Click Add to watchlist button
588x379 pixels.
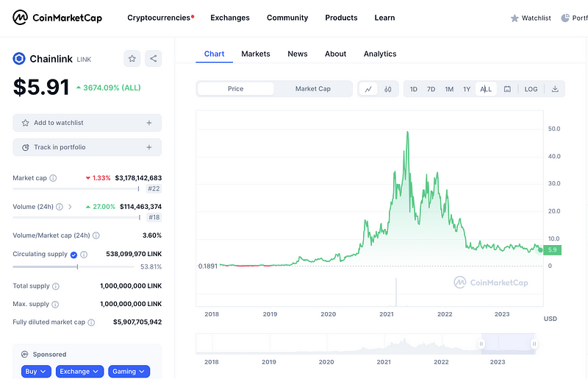click(x=87, y=123)
